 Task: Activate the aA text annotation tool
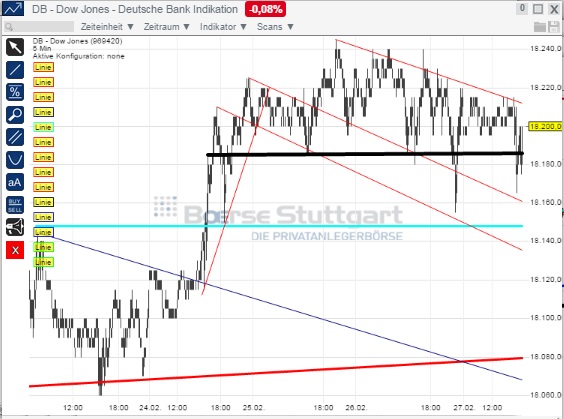pos(15,182)
